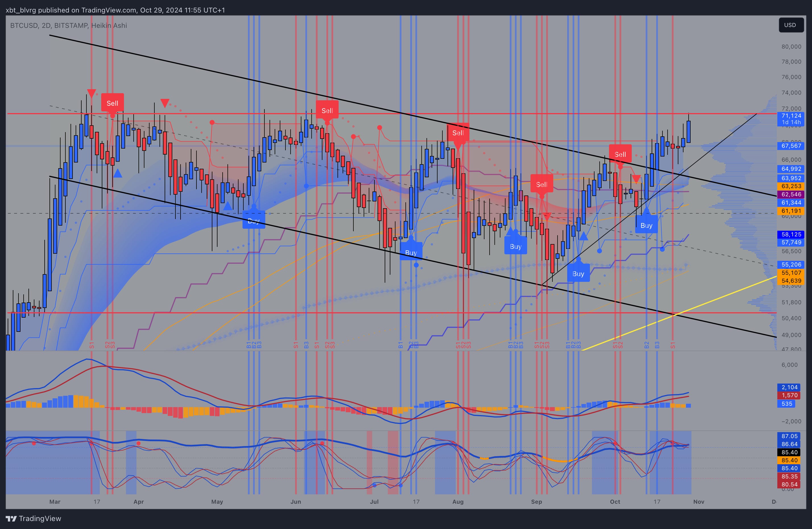Click the 64,992 price label

(790, 169)
